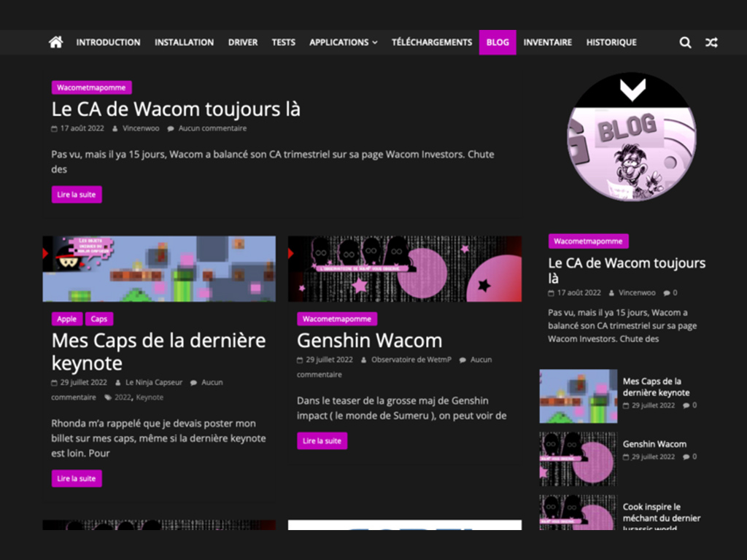747x560 pixels.
Task: Open sidebar thumbnail for Genshin Wacom
Action: point(578,459)
